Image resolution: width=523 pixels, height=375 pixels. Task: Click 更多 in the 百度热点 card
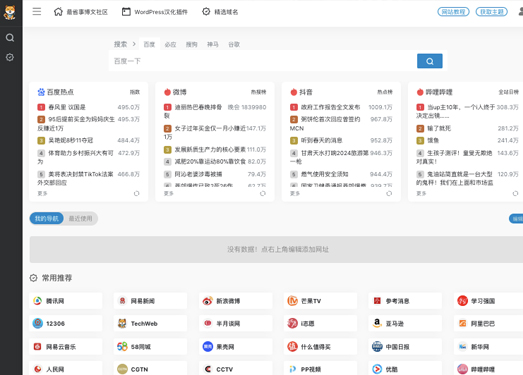(42, 194)
